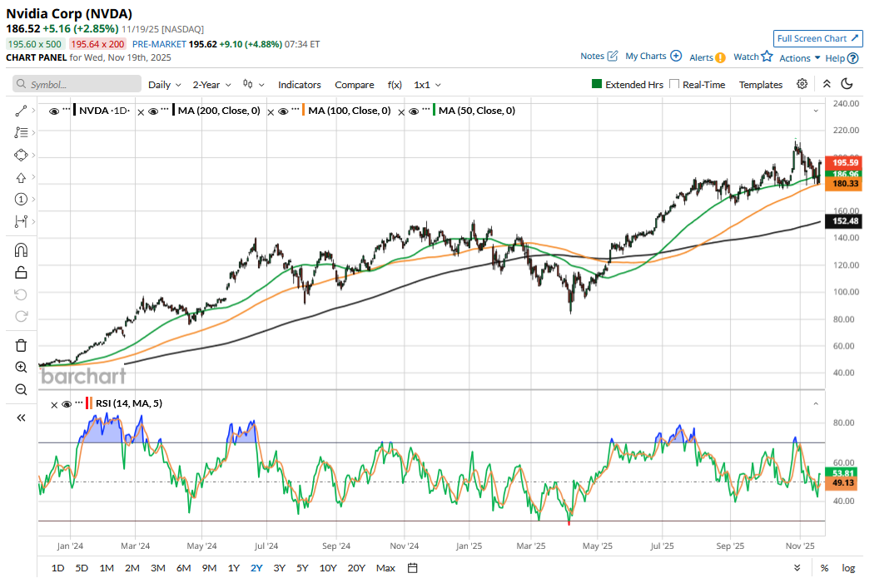Select the trend line drawing tool
The image size is (879, 588).
[x=22, y=111]
